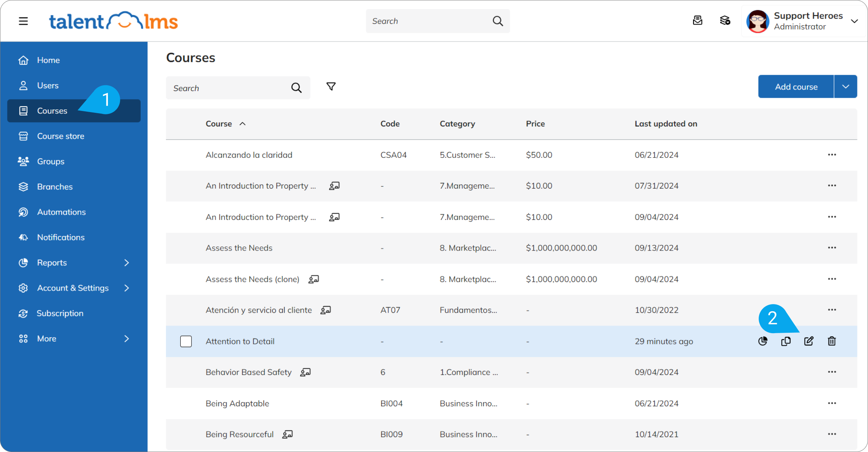Select the BI004 code cell
This screenshot has width=868, height=452.
(391, 404)
